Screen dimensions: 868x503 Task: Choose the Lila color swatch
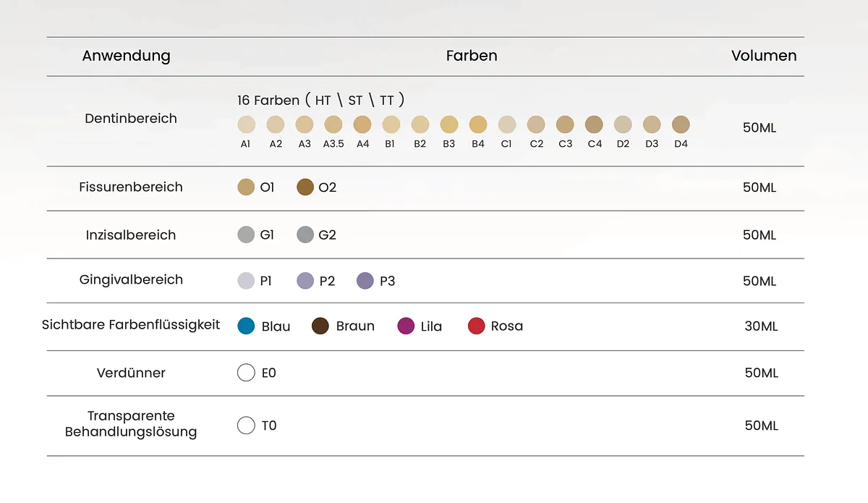click(x=406, y=326)
